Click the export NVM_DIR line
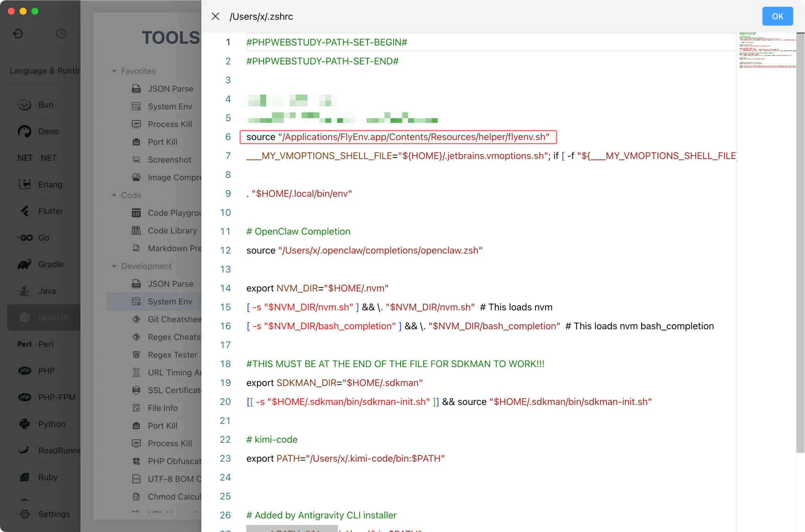The height and width of the screenshot is (532, 805). 317,288
